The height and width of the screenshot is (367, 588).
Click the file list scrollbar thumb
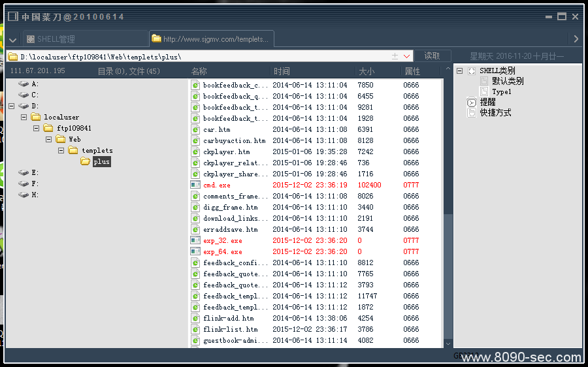pos(448,276)
